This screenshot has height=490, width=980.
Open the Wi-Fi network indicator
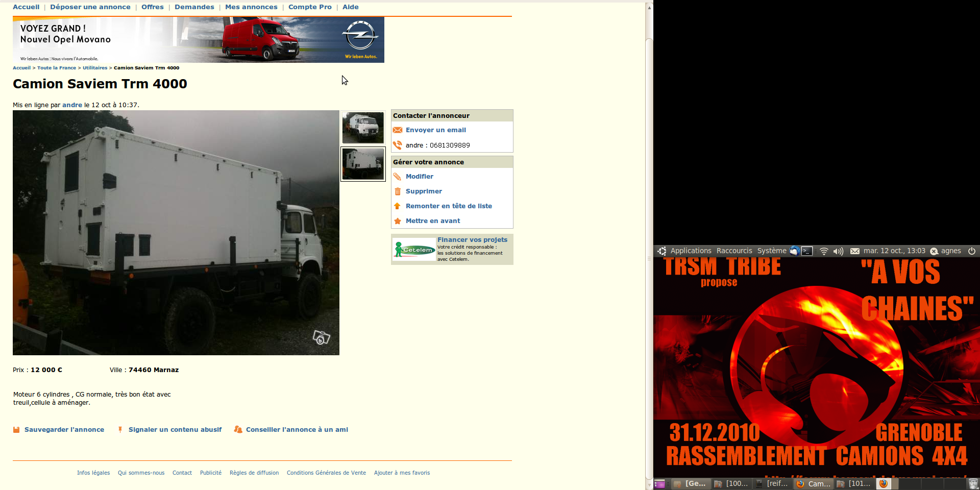[x=824, y=251]
